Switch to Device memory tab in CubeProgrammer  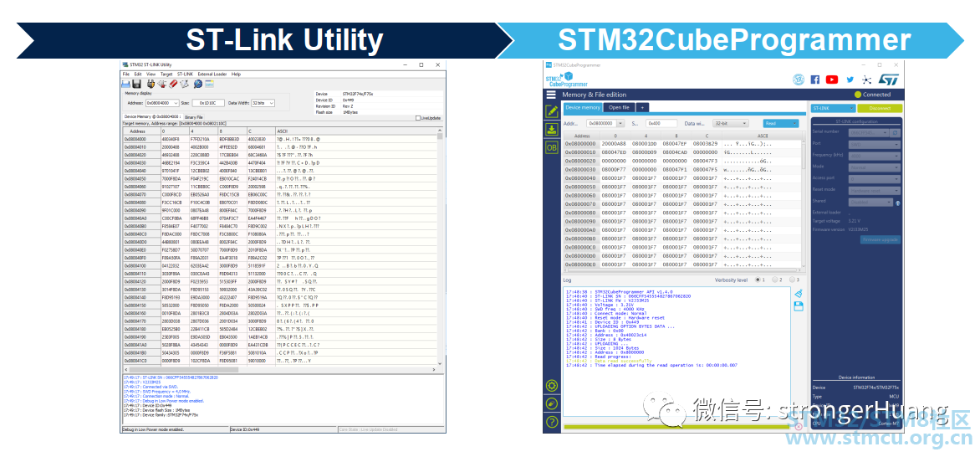pyautogui.click(x=583, y=107)
